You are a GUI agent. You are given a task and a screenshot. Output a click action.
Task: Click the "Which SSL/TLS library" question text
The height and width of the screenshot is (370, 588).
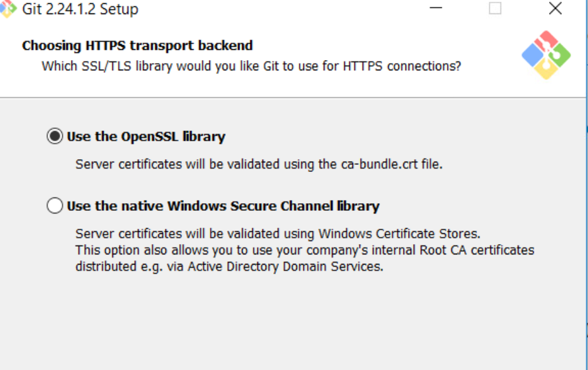point(251,66)
